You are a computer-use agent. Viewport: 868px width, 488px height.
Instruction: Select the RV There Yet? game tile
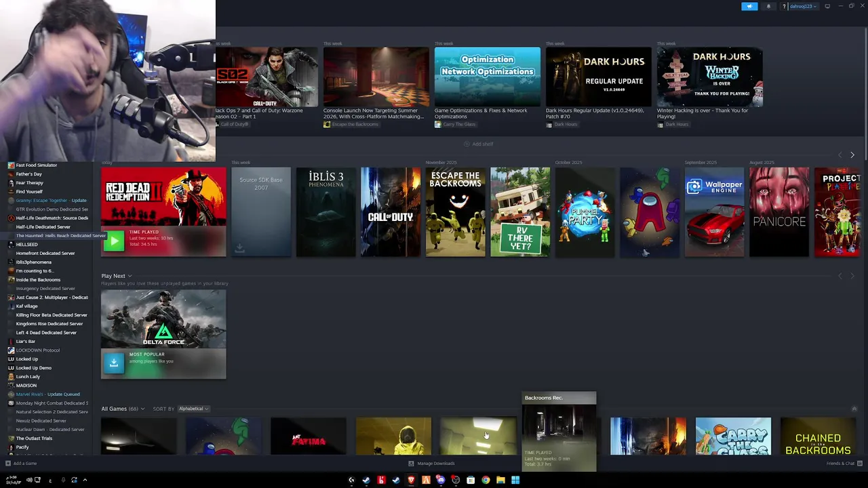point(520,212)
